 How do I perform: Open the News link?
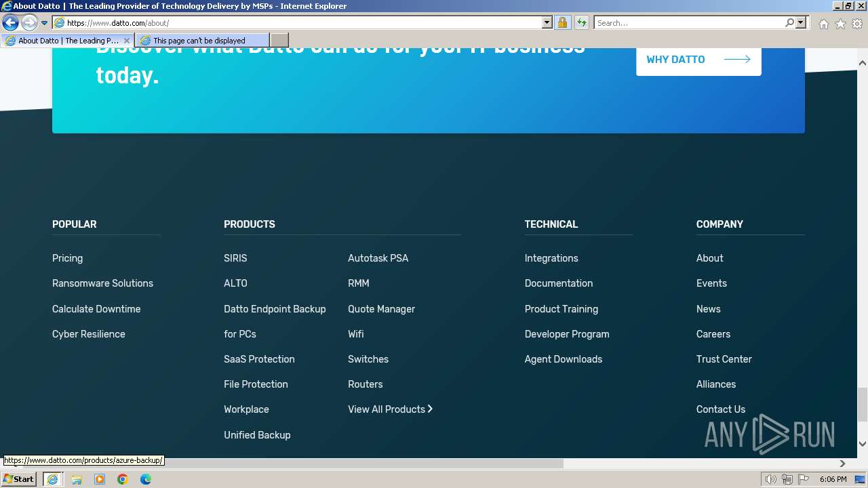point(708,309)
